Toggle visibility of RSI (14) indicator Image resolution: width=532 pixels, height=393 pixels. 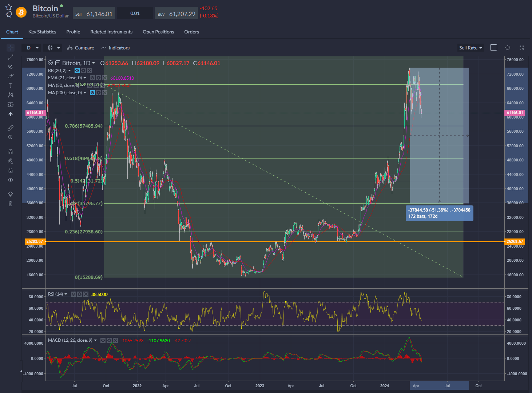[x=74, y=294]
